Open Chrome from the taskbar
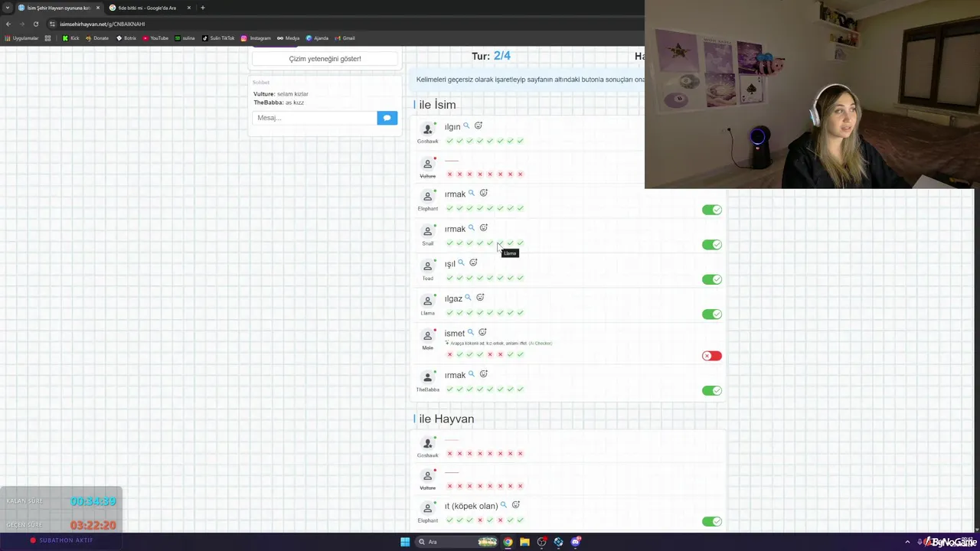Viewport: 980px width, 551px height. pyautogui.click(x=508, y=542)
